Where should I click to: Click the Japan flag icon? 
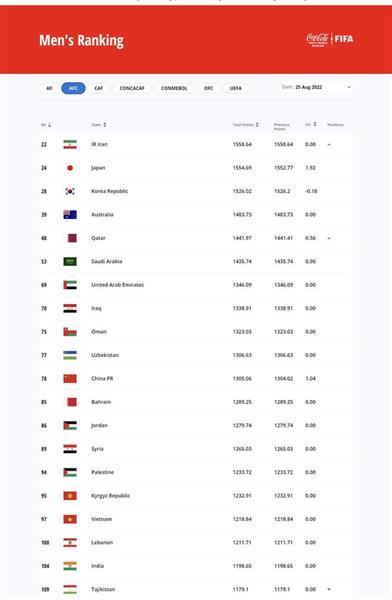[x=70, y=168]
